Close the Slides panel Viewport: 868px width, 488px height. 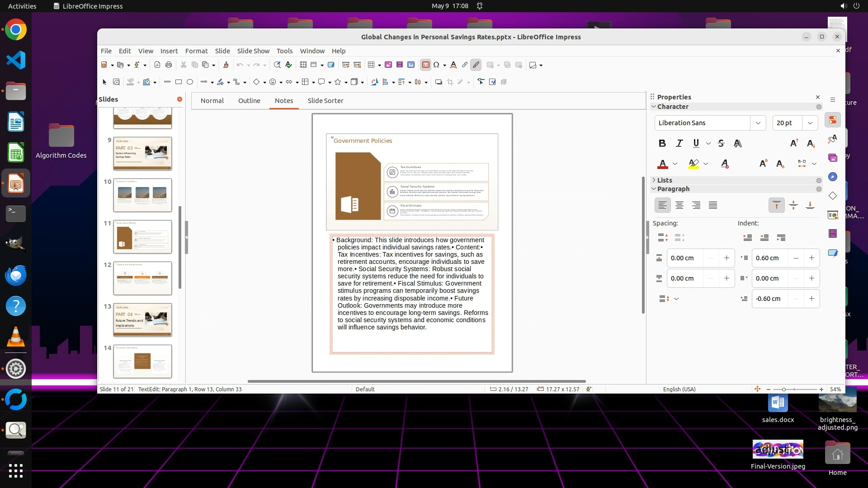pyautogui.click(x=179, y=99)
